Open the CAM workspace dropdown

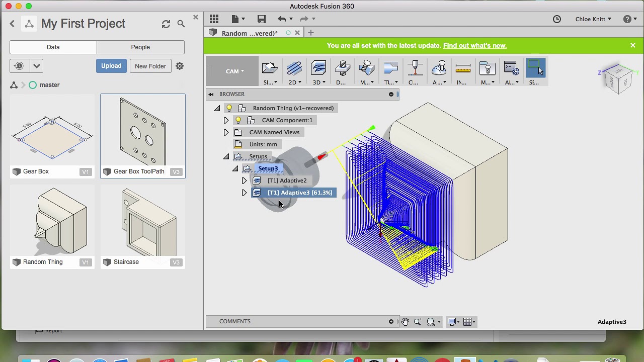pyautogui.click(x=232, y=71)
